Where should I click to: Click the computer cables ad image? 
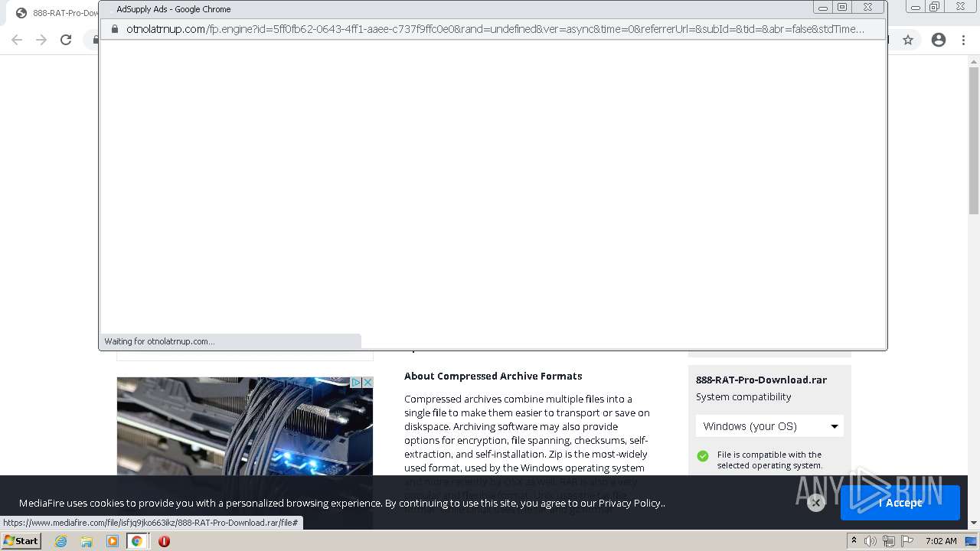click(x=245, y=426)
